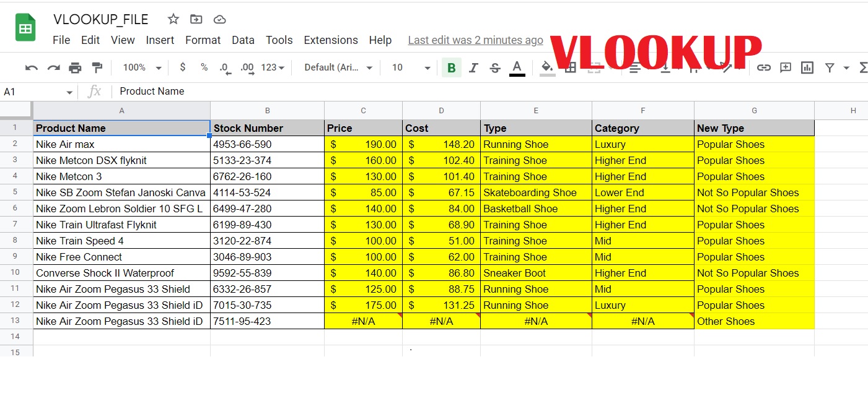Increase decimal places
Viewport: 868px width, 401px height.
pyautogui.click(x=247, y=68)
